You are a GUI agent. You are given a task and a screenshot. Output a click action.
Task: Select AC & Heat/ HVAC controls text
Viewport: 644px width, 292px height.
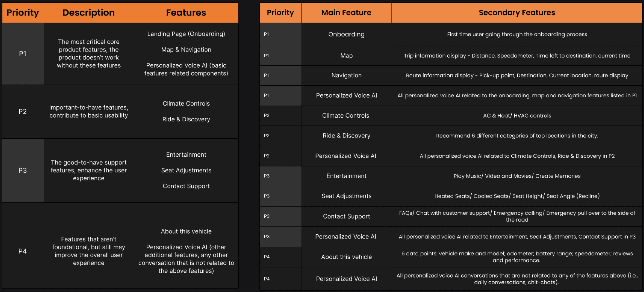coord(517,116)
